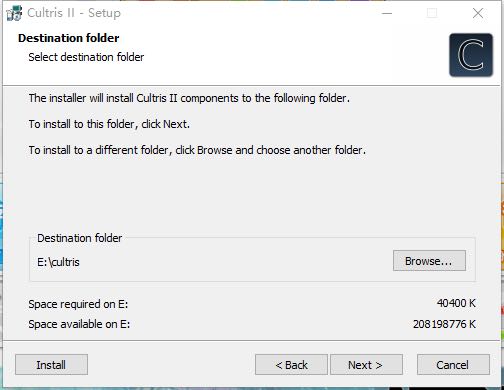Minimize the Cultris II Setup window
This screenshot has width=504, height=390.
coord(387,13)
